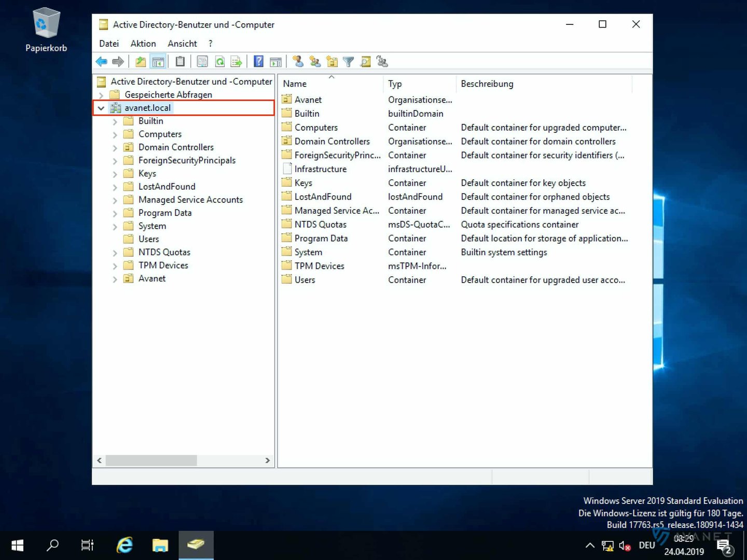
Task: Click the Find objects magnifier toolbar icon
Action: pyautogui.click(x=366, y=62)
